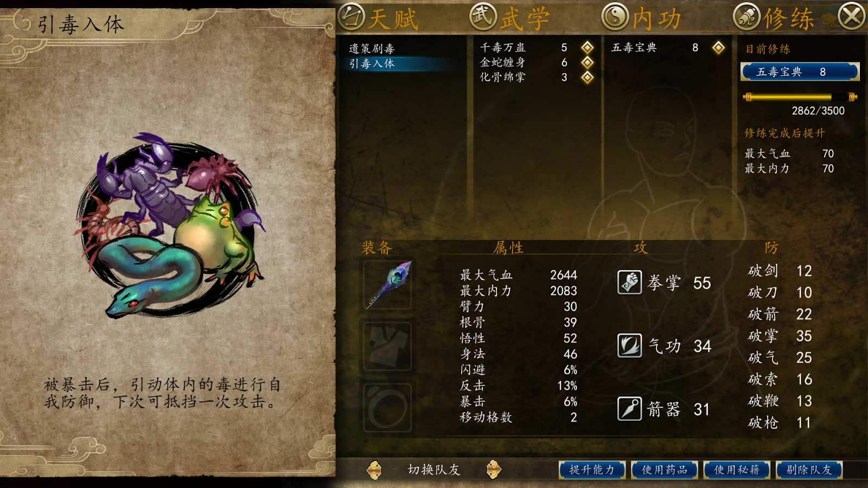Open the 武学 martial arts tab
The image size is (868, 488).
pyautogui.click(x=510, y=18)
